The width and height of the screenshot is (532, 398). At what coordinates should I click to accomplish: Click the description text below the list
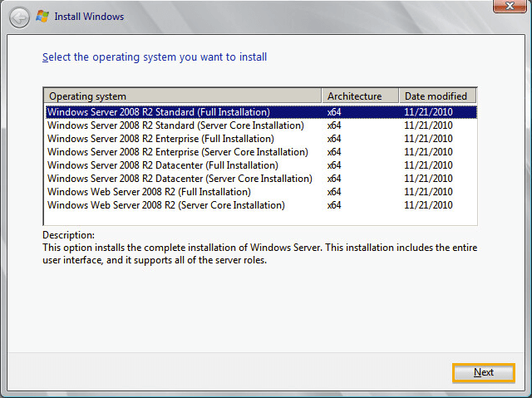click(259, 254)
